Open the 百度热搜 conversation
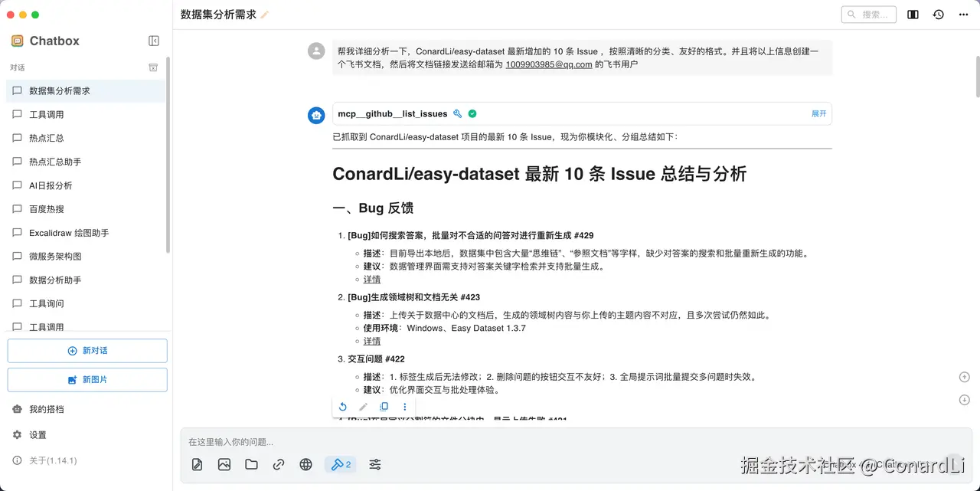This screenshot has height=491, width=980. (x=86, y=209)
